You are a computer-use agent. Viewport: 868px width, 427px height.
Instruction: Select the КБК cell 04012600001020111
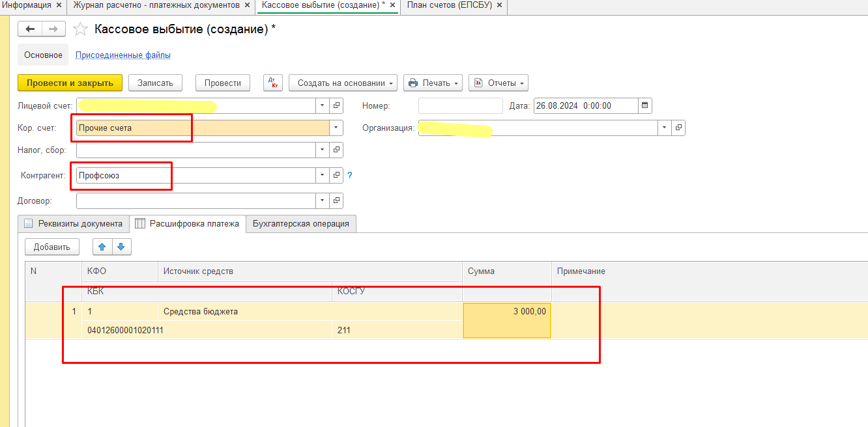click(x=207, y=330)
